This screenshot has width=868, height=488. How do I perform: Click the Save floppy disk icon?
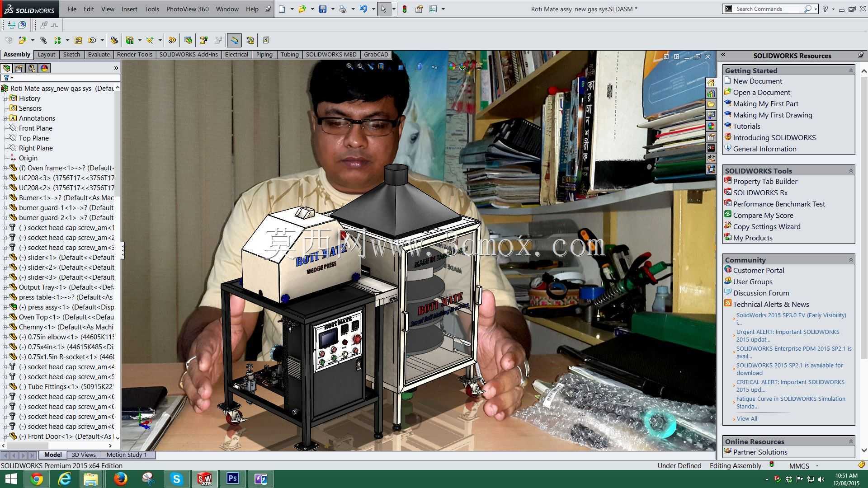coord(322,9)
